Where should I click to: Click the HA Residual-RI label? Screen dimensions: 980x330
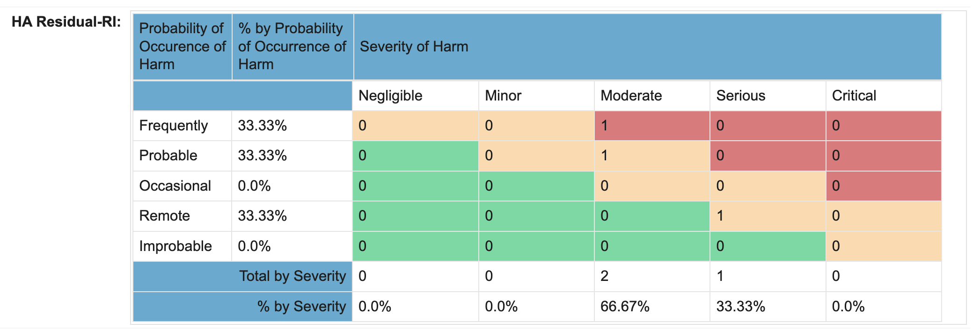66,22
